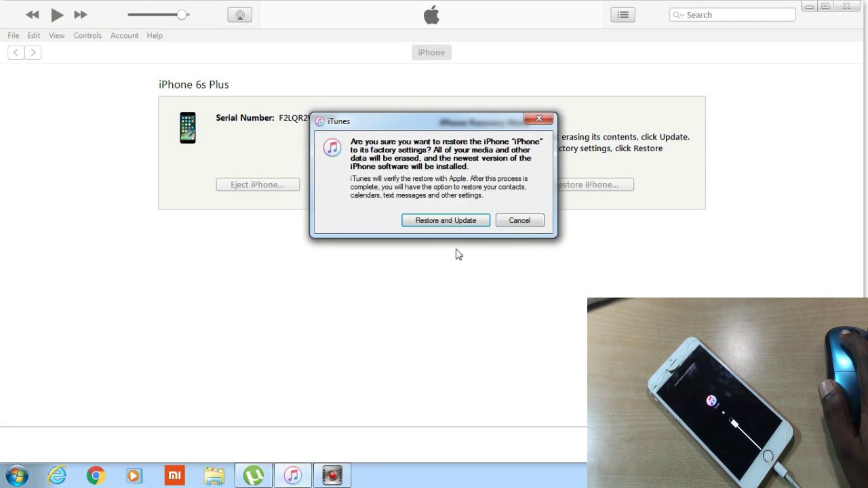The height and width of the screenshot is (488, 868).
Task: Click the Restore iPhone button behind dialog
Action: [x=595, y=184]
